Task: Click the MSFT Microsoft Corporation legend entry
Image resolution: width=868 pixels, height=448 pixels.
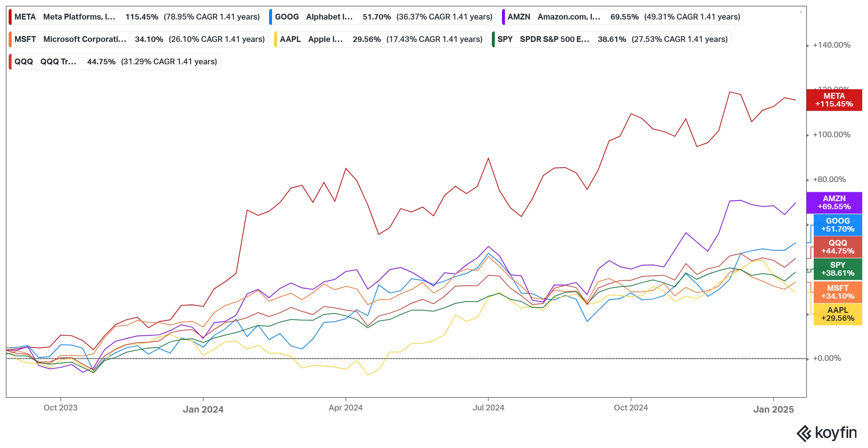Action: click(x=138, y=39)
